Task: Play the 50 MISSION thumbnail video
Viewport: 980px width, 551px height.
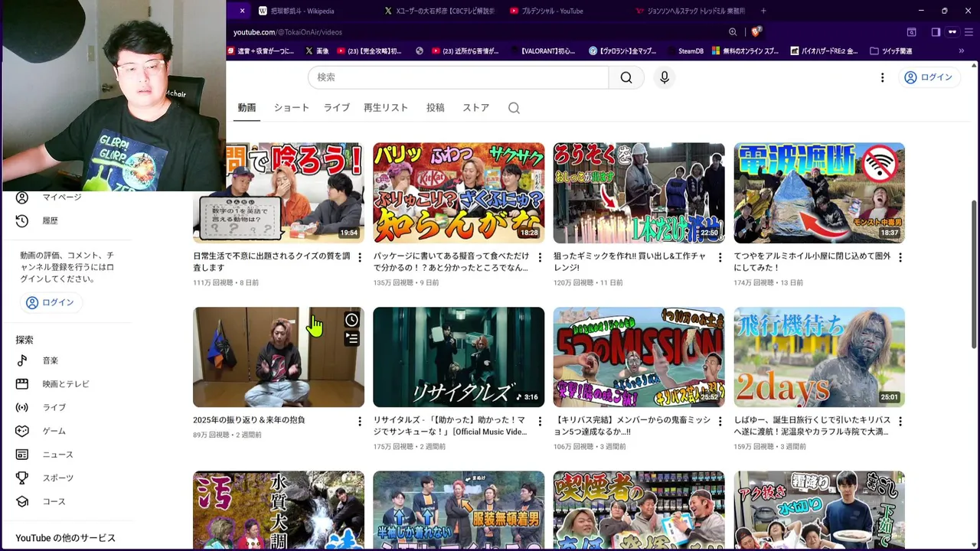Action: click(639, 357)
